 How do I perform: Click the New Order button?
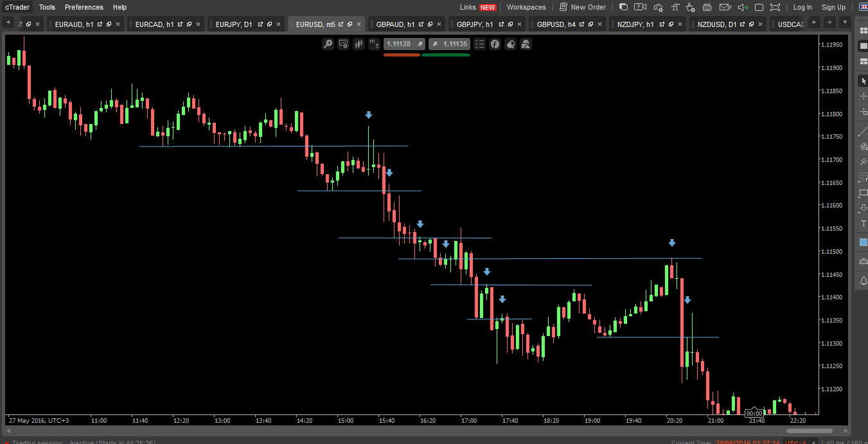pyautogui.click(x=583, y=7)
